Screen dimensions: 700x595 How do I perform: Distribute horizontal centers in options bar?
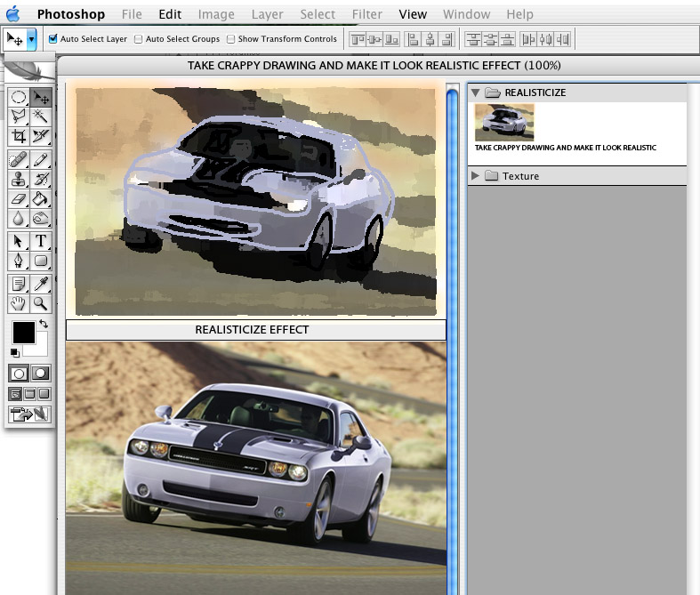[545, 39]
